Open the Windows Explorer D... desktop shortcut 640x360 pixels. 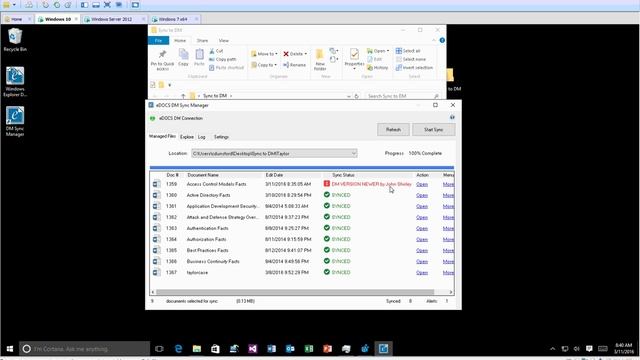(x=15, y=82)
